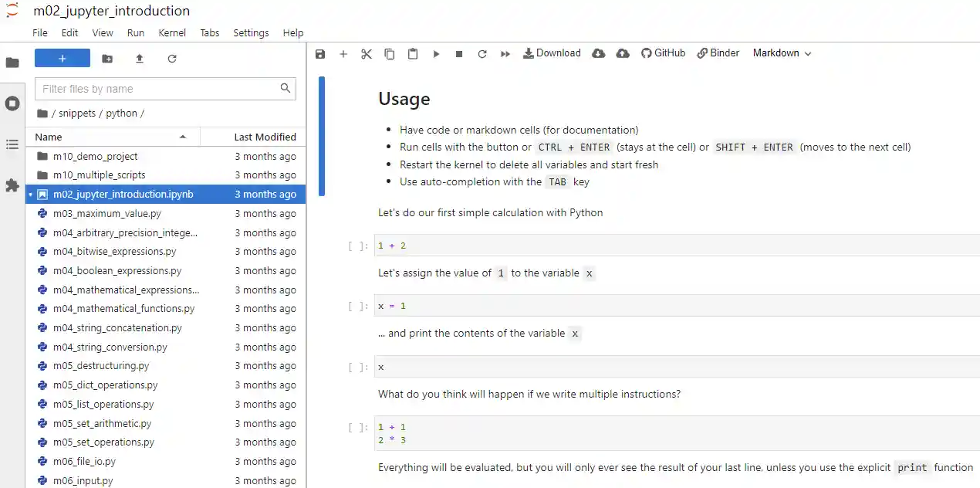Restart kernel and run all cells

click(x=505, y=54)
